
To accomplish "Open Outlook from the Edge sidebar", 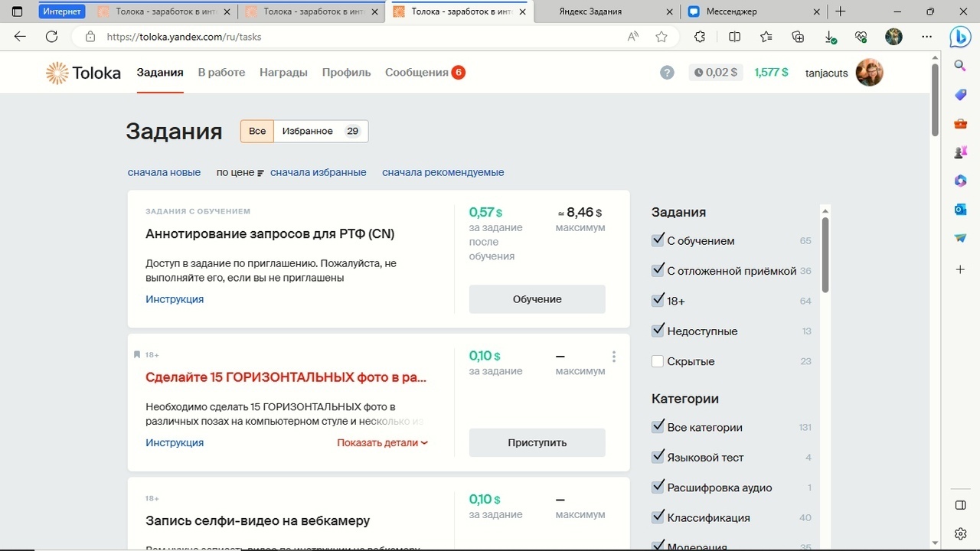I will tap(960, 209).
